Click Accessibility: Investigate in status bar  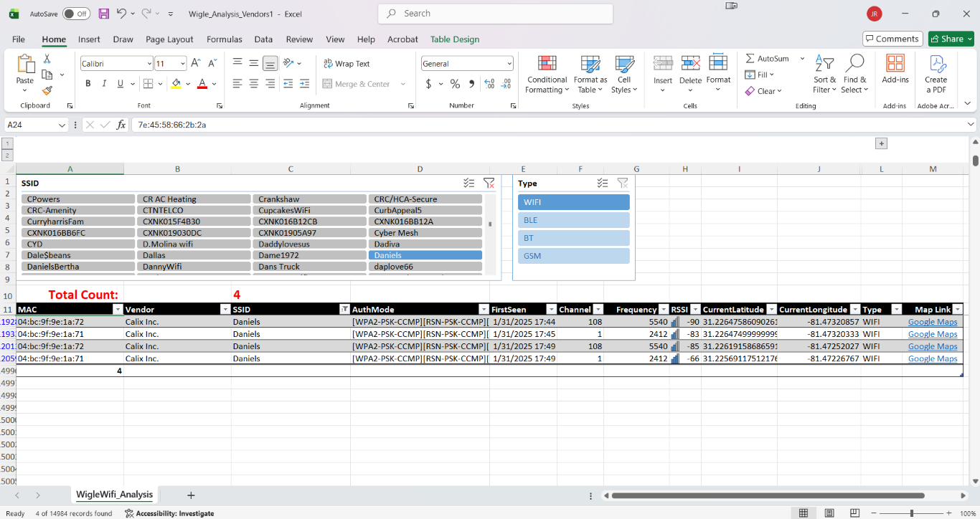coord(169,513)
